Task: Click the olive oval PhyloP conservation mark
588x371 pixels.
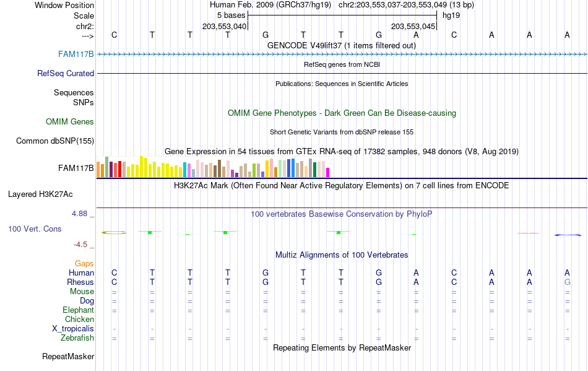Action: pyautogui.click(x=114, y=233)
